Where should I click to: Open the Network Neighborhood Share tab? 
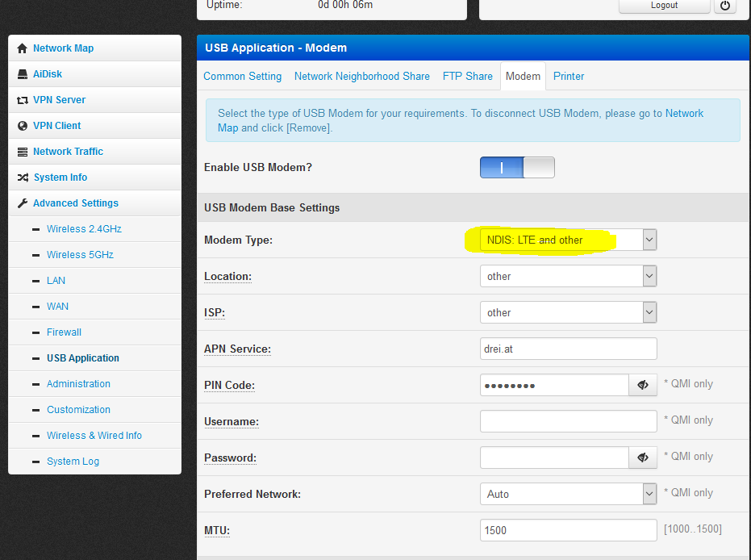[x=361, y=76]
